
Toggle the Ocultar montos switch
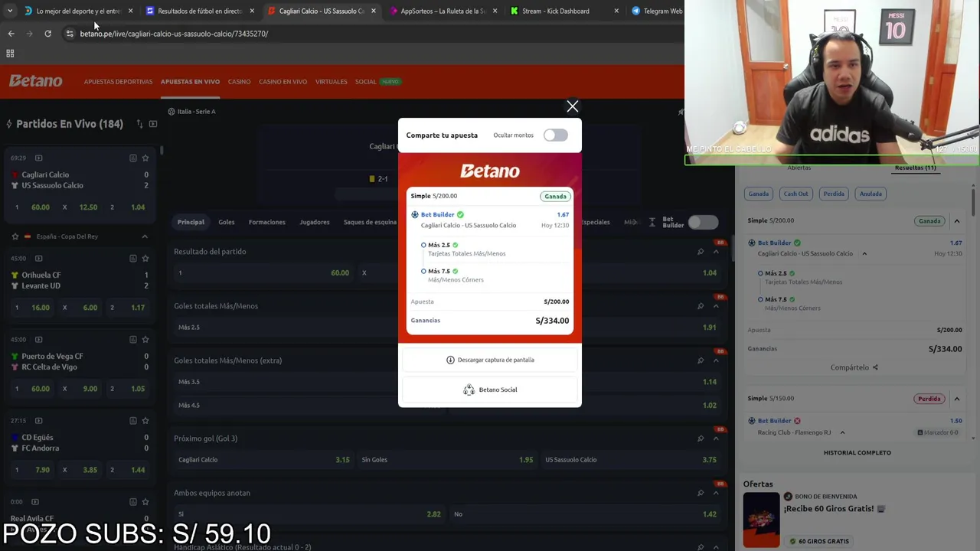pos(555,135)
